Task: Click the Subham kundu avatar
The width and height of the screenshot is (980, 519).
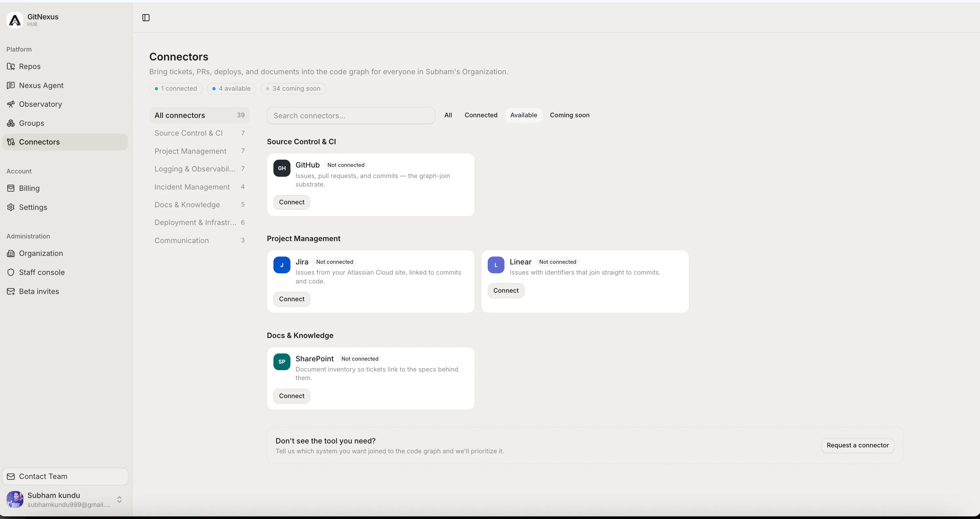Action: click(x=15, y=499)
